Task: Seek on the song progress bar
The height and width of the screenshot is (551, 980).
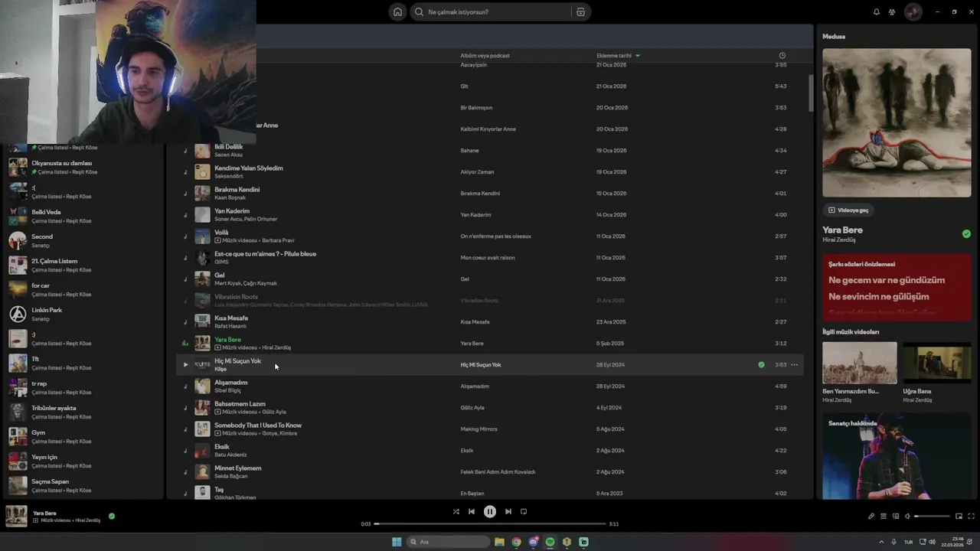Action: point(490,523)
